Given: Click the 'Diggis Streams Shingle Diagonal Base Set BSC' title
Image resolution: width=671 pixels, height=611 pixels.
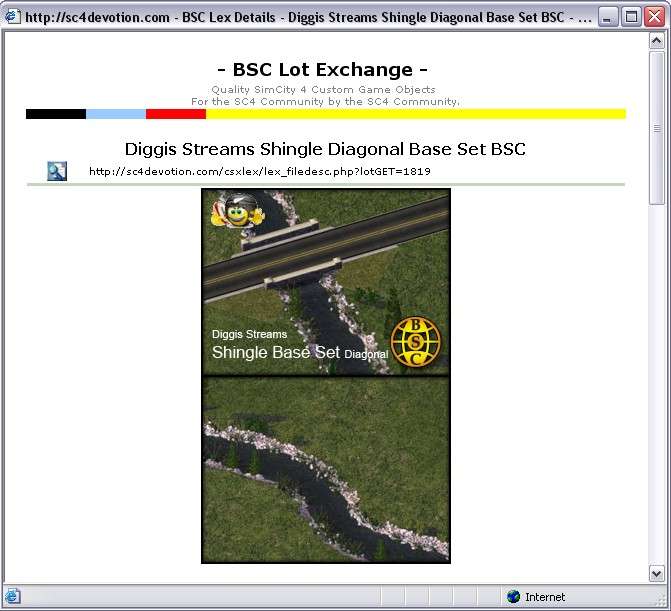Looking at the screenshot, I should coord(325,149).
